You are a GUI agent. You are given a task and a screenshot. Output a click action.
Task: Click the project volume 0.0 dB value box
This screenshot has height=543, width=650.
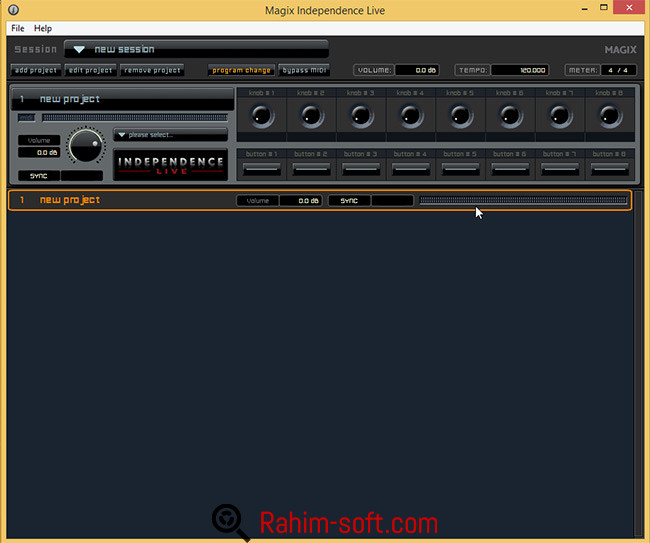pyautogui.click(x=39, y=153)
